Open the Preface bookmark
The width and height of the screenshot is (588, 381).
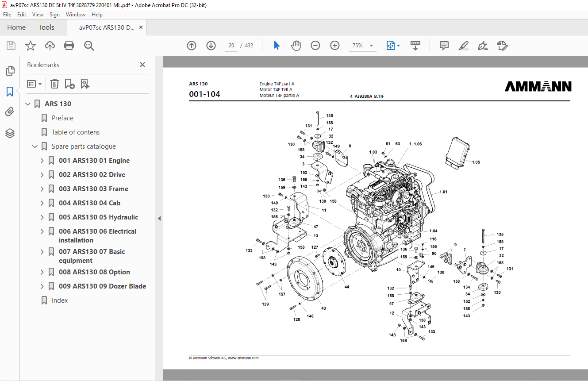click(62, 118)
